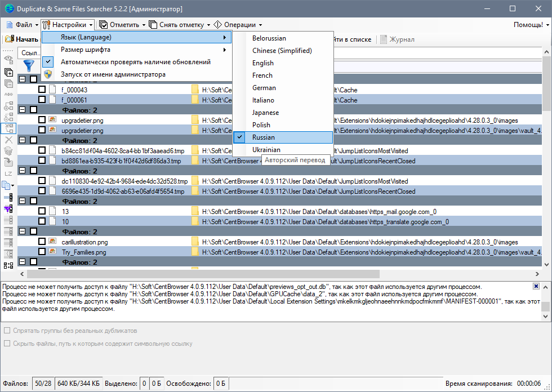The width and height of the screenshot is (552, 392).
Task: Open the Помощь! help dropdown
Action: click(531, 25)
